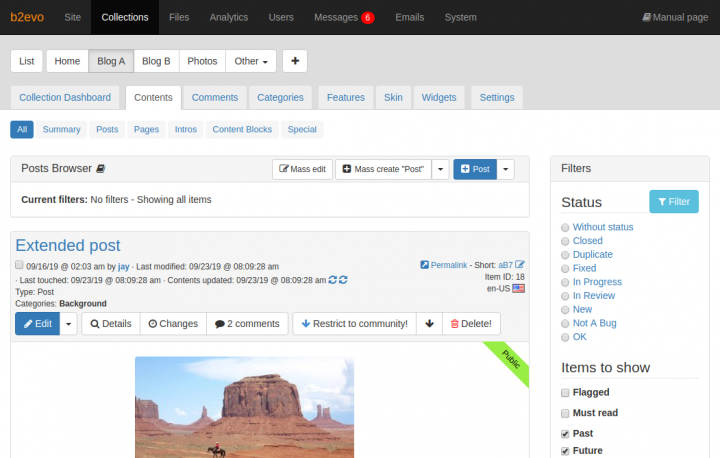Open the Analytics menu in top bar
Viewport: 720px width, 458px height.
pyautogui.click(x=229, y=17)
